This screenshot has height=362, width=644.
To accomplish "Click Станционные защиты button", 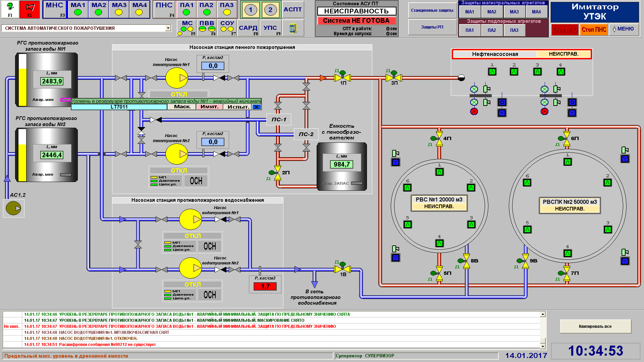I will tap(432, 10).
